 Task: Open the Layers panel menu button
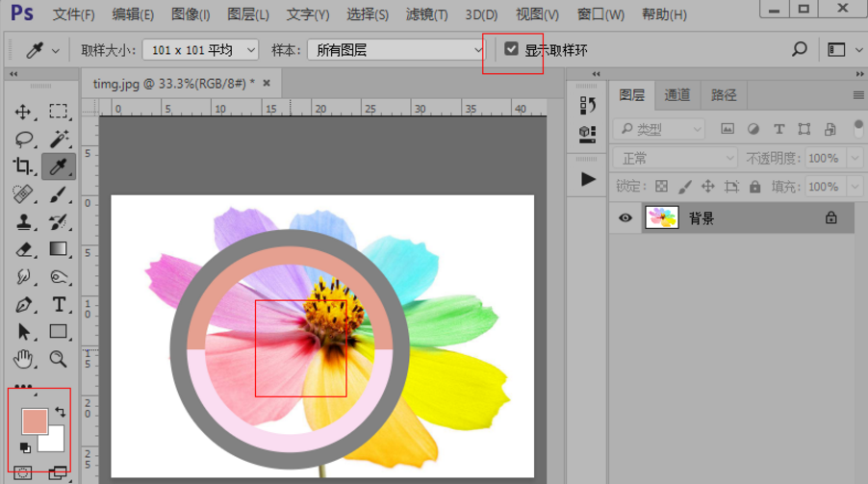point(857,95)
